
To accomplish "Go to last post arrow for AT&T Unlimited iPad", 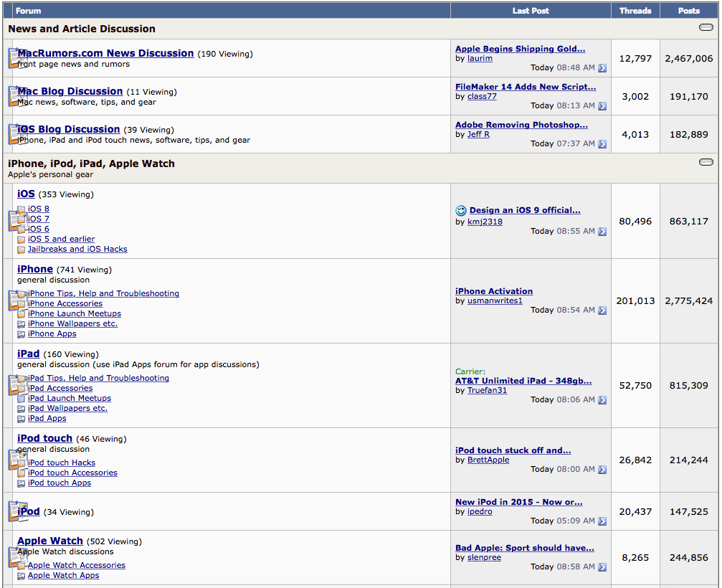I will tap(602, 400).
